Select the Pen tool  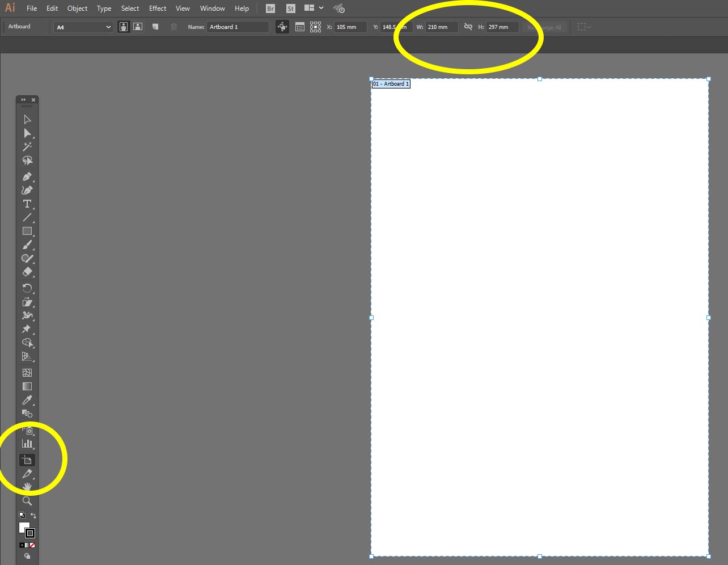[27, 177]
